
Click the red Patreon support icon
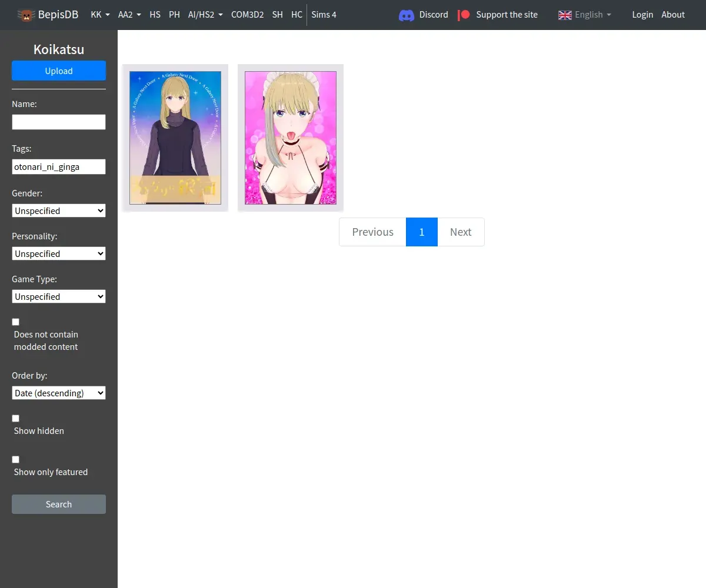pyautogui.click(x=464, y=15)
